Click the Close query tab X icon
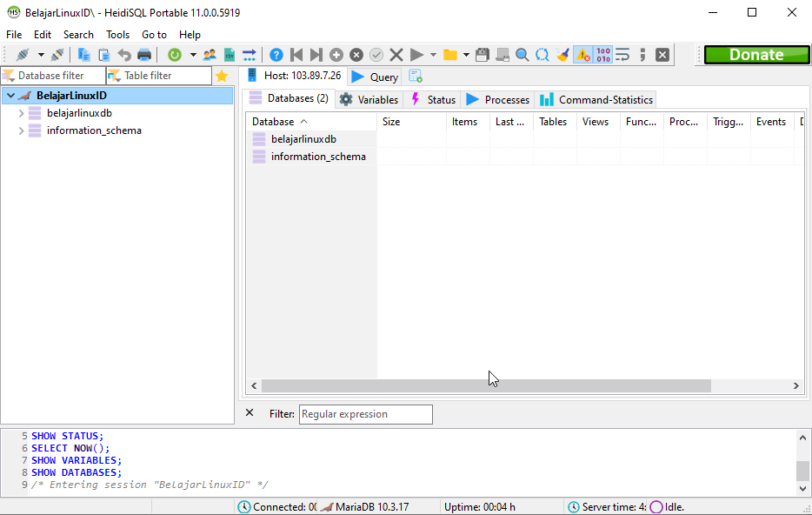This screenshot has height=515, width=812. 662,55
